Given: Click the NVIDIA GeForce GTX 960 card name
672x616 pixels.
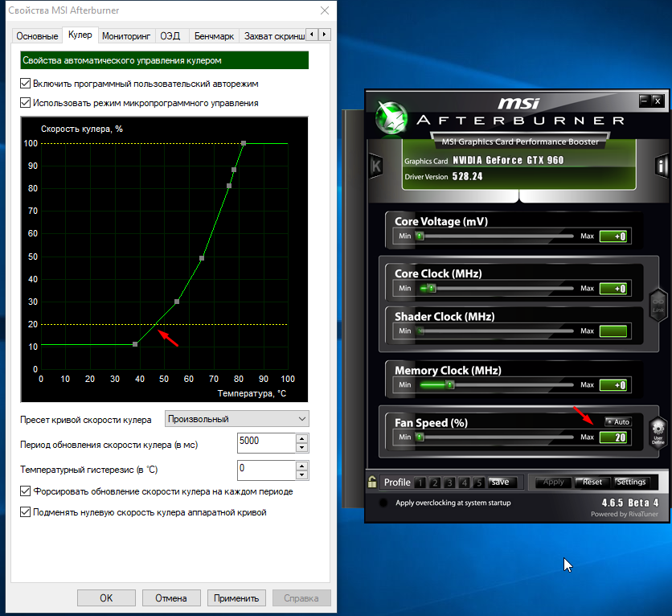Looking at the screenshot, I should [x=508, y=160].
